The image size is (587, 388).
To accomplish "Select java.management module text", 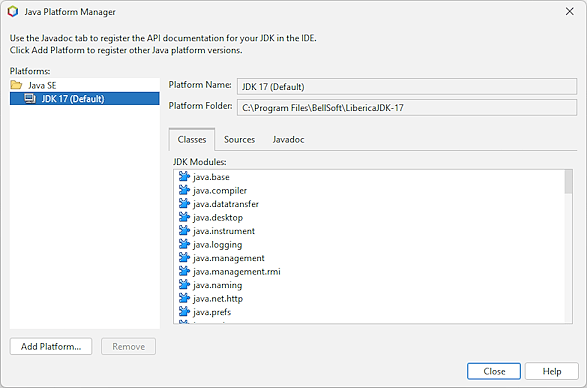I will (229, 258).
